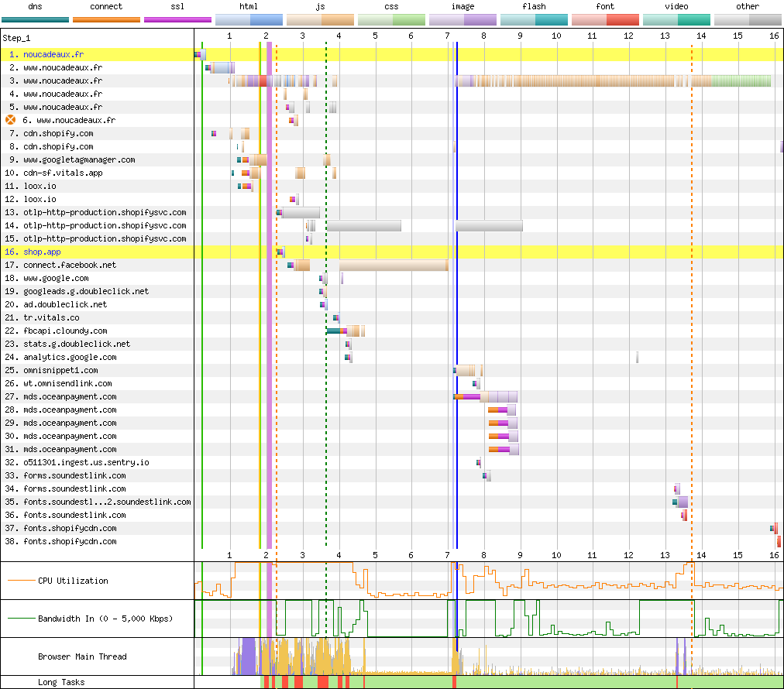Select request 25. omnisnippet1.com
Image resolution: width=784 pixels, height=689 pixels.
pyautogui.click(x=51, y=370)
